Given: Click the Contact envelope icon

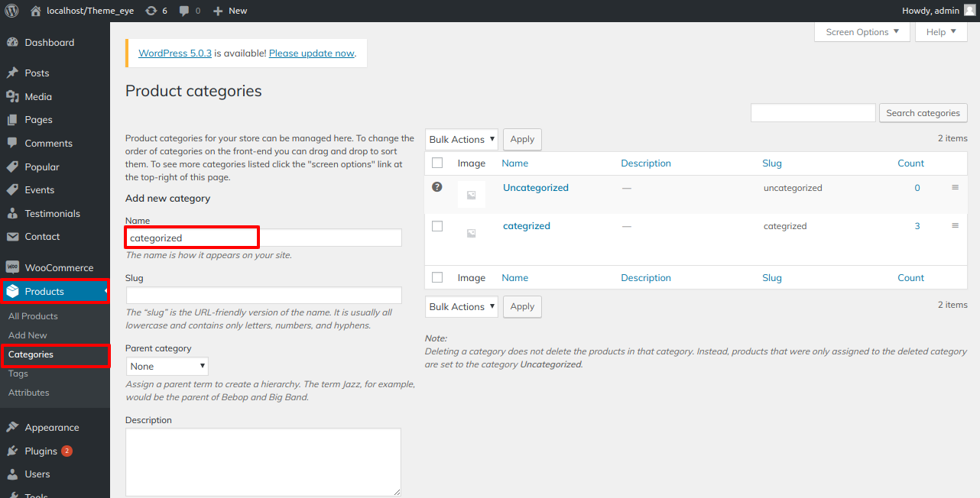Looking at the screenshot, I should tap(12, 237).
